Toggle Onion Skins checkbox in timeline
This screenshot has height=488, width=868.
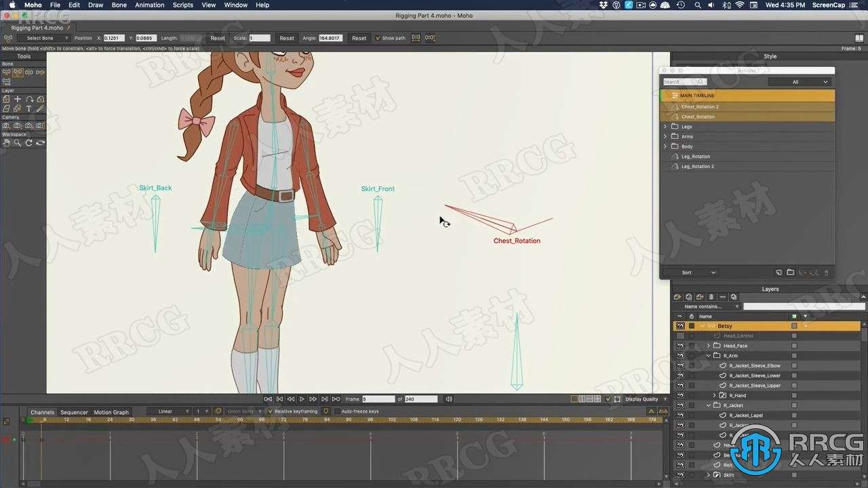click(x=218, y=411)
